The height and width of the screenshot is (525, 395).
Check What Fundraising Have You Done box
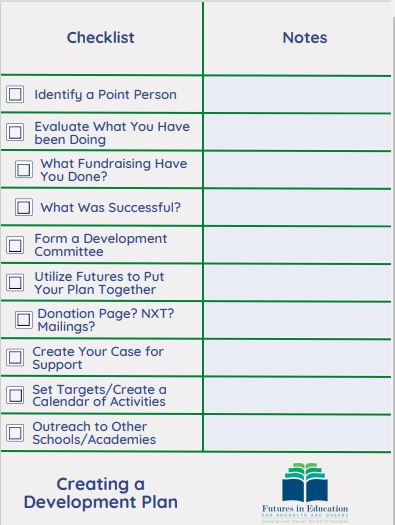coord(24,169)
